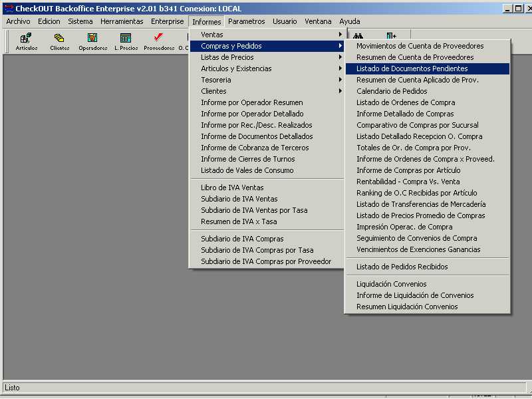Open the Herramientas menu
Image resolution: width=532 pixels, height=399 pixels.
[122, 21]
